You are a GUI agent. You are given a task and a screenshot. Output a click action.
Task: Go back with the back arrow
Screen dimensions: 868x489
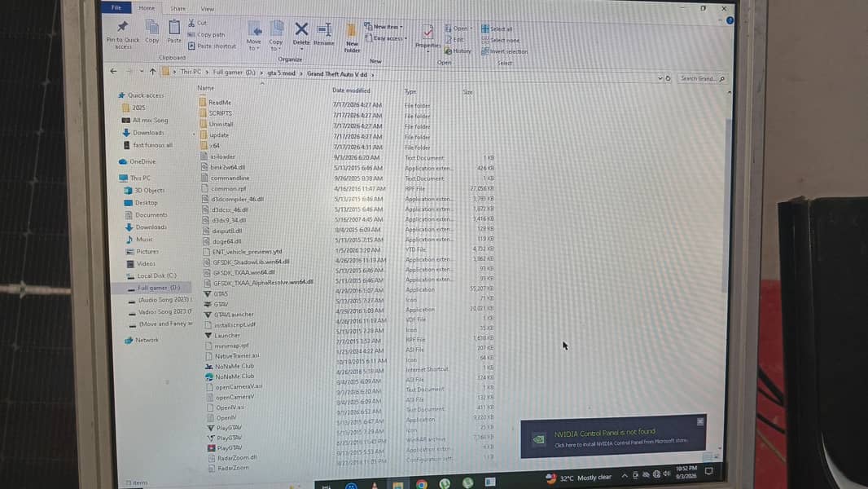point(113,72)
